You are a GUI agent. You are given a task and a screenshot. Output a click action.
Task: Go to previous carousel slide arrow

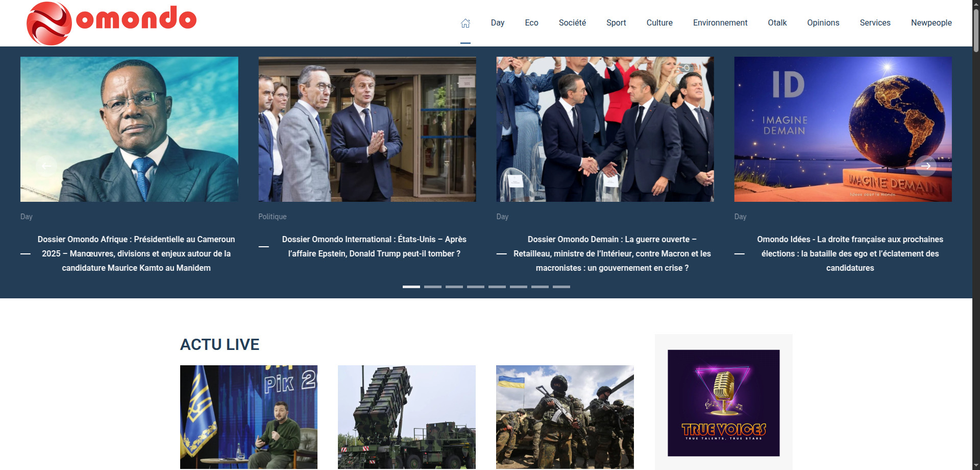click(46, 166)
